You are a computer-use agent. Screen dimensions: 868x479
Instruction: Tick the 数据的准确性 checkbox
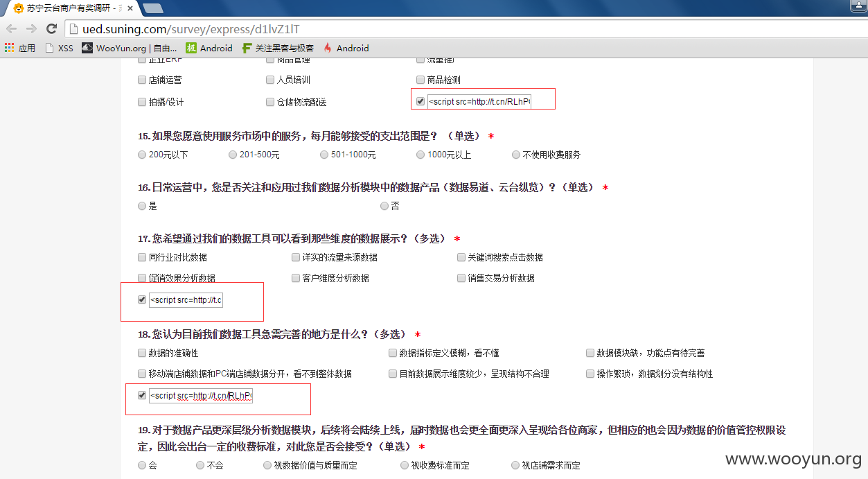pyautogui.click(x=142, y=353)
